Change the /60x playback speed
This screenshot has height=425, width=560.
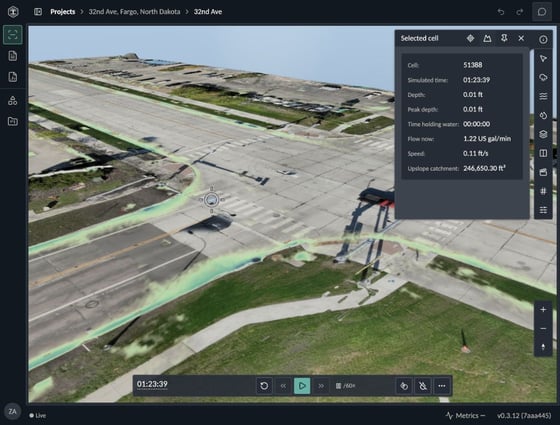coord(346,386)
